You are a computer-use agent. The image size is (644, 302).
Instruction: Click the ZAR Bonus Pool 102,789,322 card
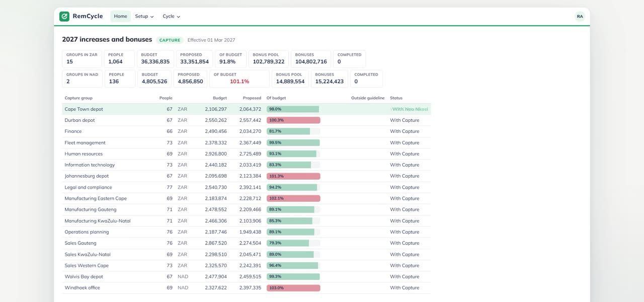[x=269, y=59]
